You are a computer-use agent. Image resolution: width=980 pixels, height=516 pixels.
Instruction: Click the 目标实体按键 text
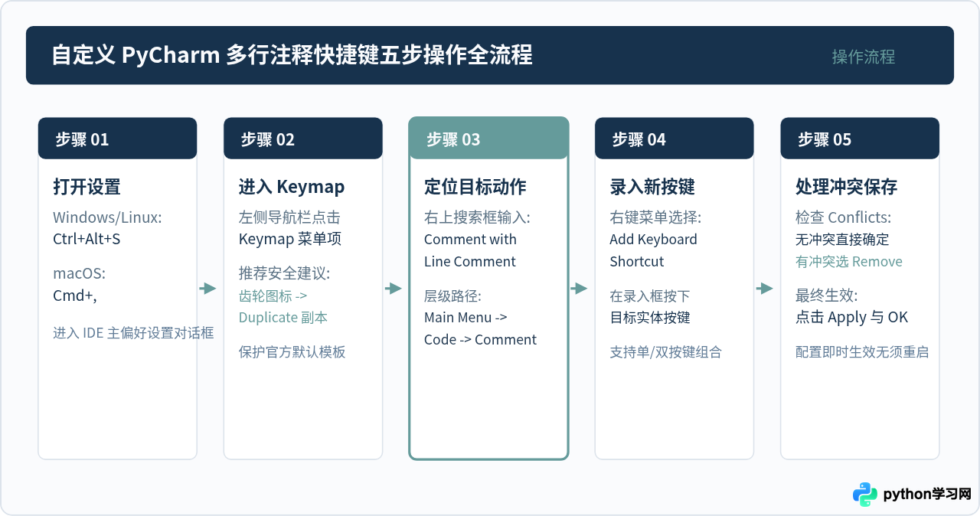click(650, 318)
